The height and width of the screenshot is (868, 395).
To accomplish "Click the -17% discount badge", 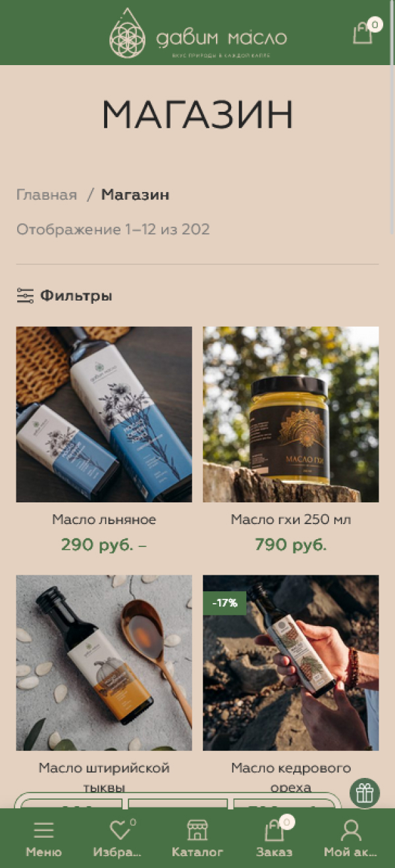I will pyautogui.click(x=224, y=602).
